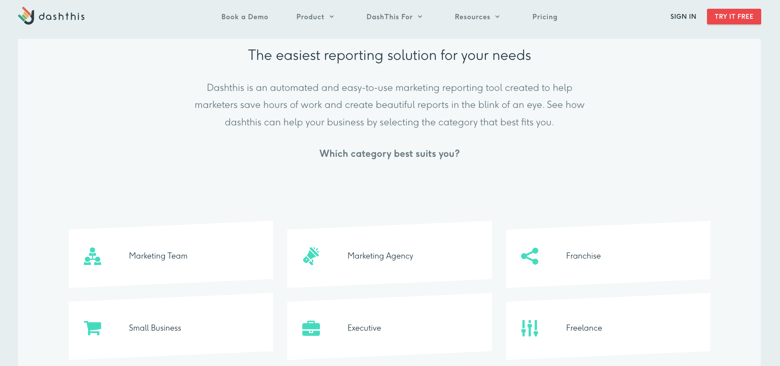Select the Executive category label

[x=364, y=328]
